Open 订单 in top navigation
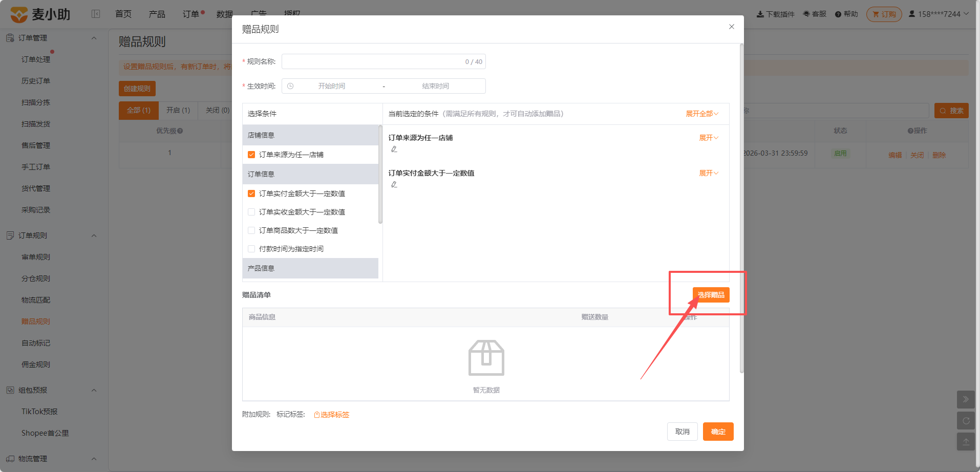 tap(191, 14)
